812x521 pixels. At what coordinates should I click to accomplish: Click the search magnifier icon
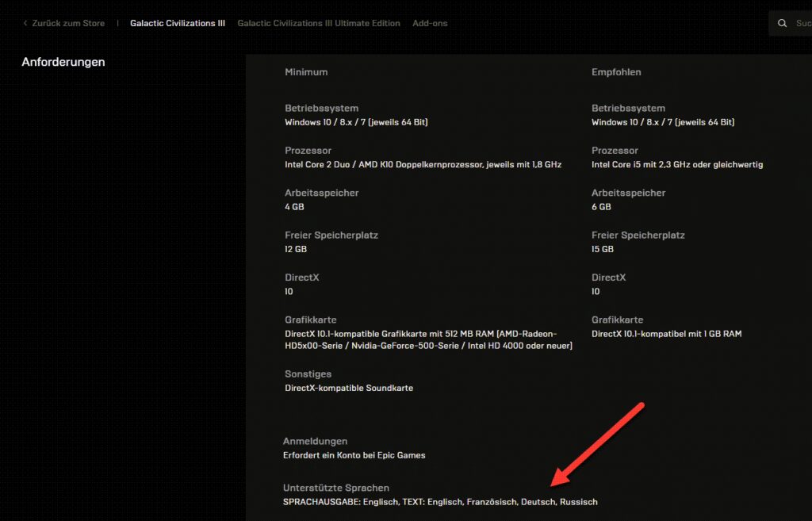pyautogui.click(x=782, y=23)
